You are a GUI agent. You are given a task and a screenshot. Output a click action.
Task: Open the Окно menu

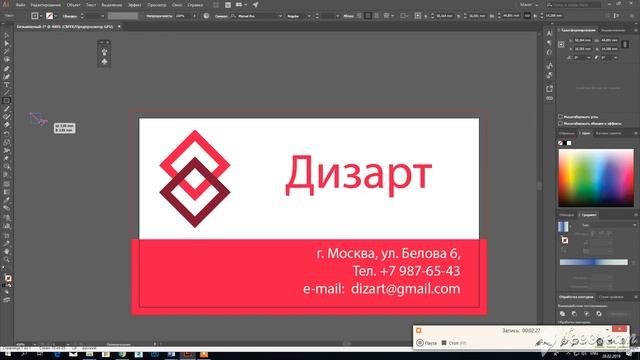(177, 5)
